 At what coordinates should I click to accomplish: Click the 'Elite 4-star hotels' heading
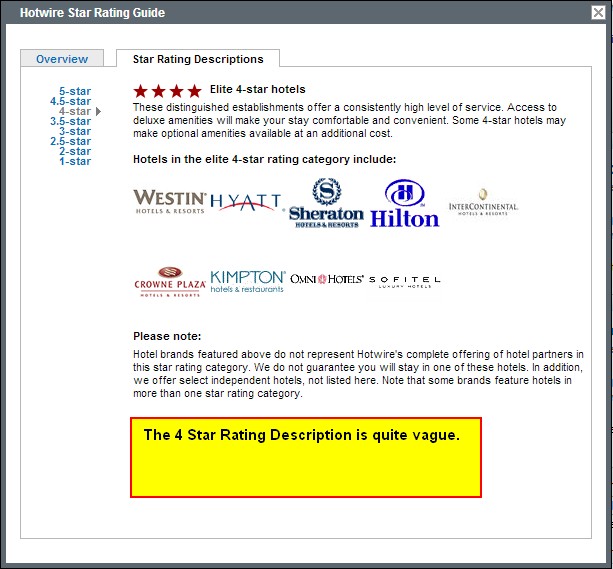point(258,90)
